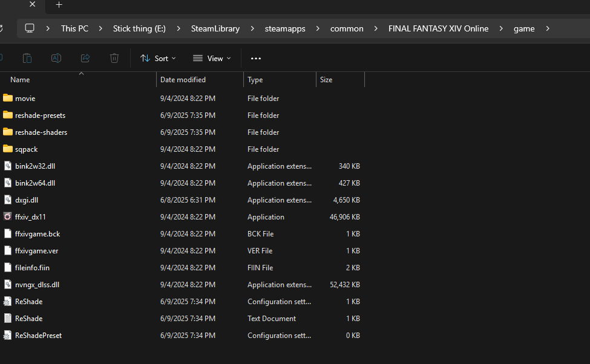The width and height of the screenshot is (590, 364).
Task: Click the ffxiv_dx11 application icon
Action: pos(7,216)
